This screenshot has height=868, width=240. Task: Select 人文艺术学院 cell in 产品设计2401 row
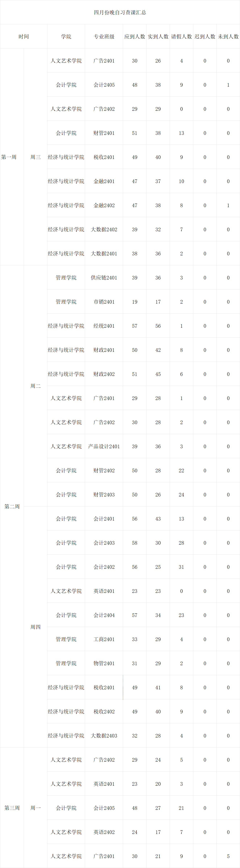[x=66, y=446]
